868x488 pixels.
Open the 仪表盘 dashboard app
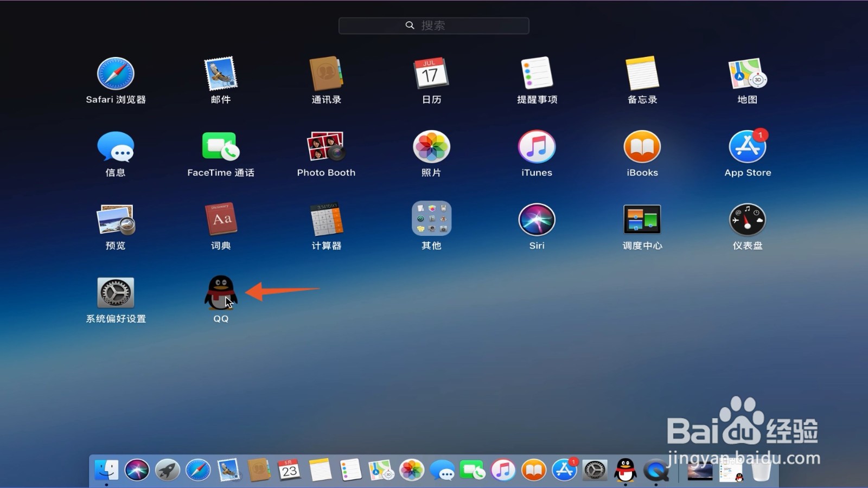748,220
